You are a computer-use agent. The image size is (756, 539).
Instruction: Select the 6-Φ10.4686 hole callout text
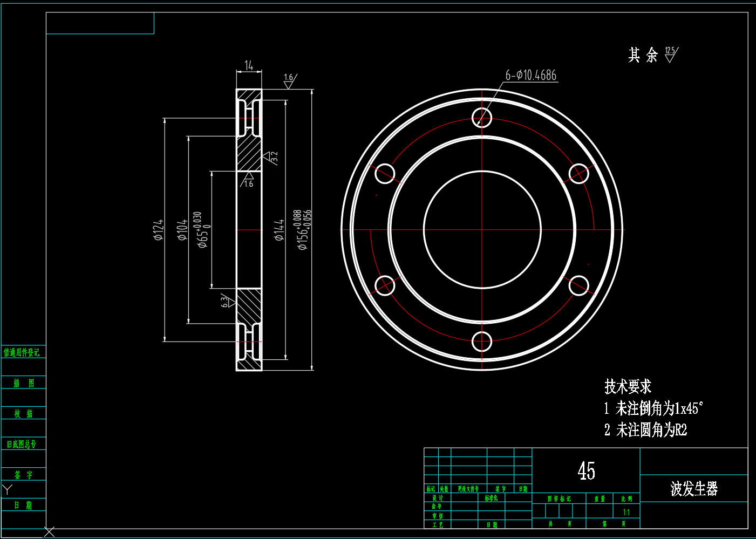(x=530, y=76)
